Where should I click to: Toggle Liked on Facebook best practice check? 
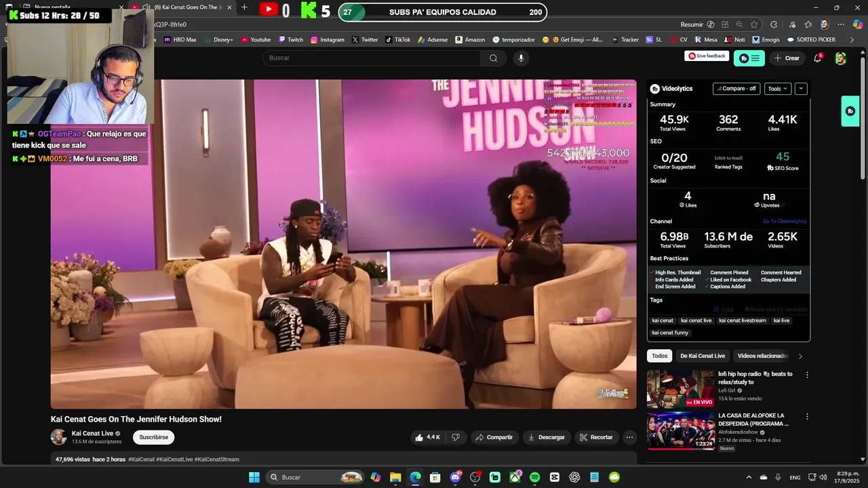(x=728, y=280)
